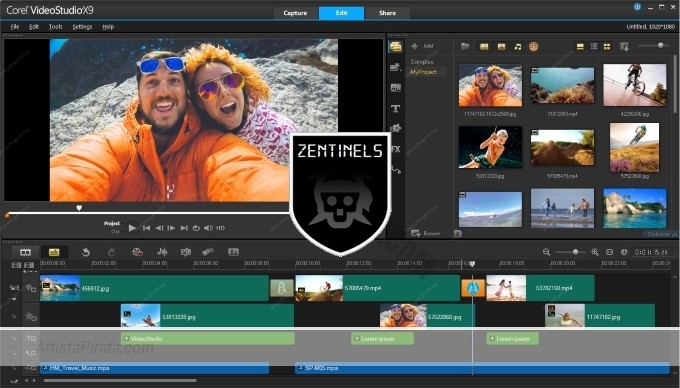
Task: Expand overlay tracks arrow below video track
Action: [x=14, y=299]
